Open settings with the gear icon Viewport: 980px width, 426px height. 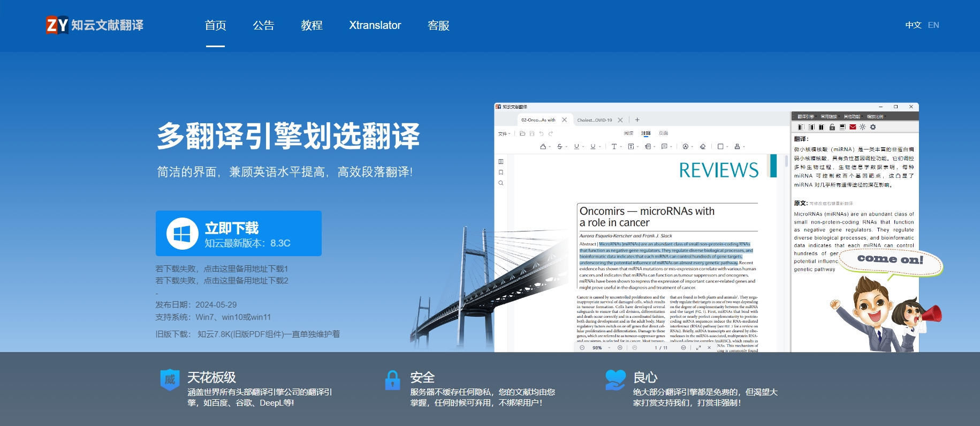(x=873, y=127)
